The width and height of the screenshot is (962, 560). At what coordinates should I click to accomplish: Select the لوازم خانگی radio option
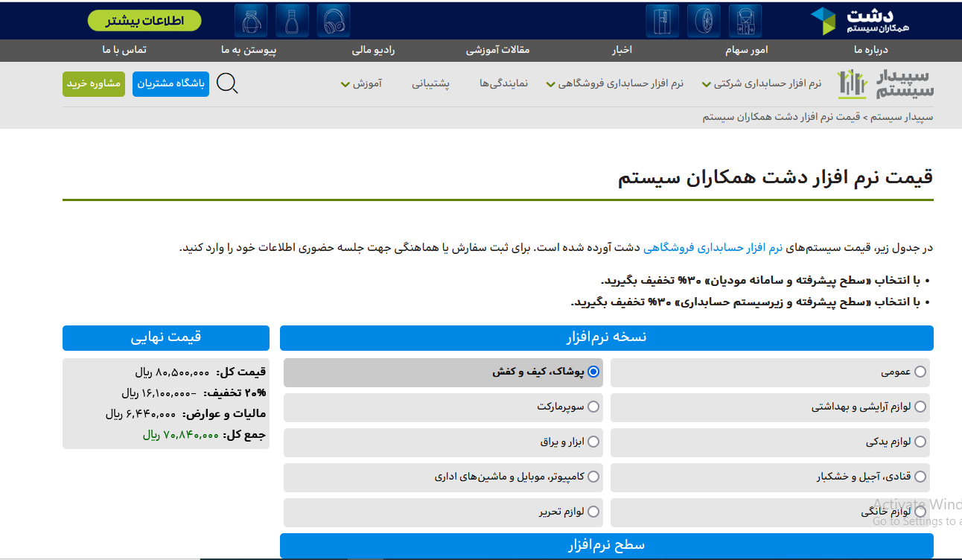click(920, 512)
